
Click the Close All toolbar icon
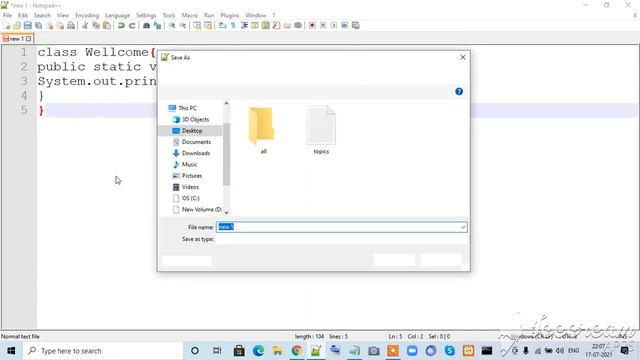[x=60, y=25]
